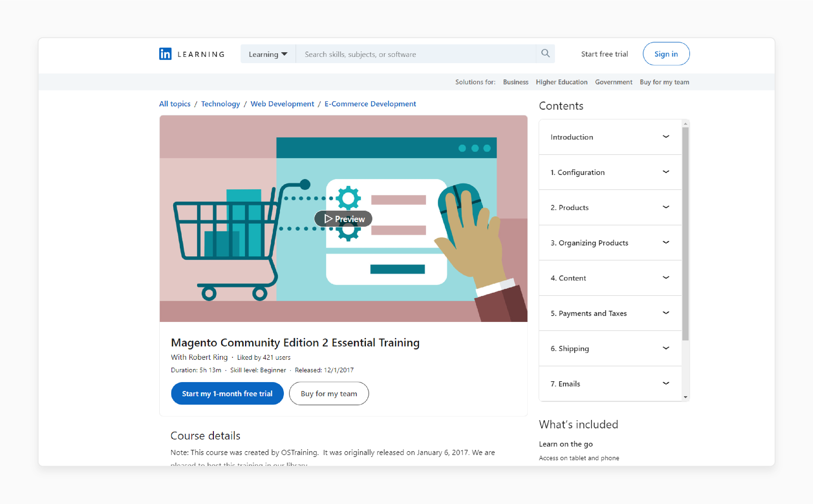Go to All topics breadcrumb

point(175,104)
